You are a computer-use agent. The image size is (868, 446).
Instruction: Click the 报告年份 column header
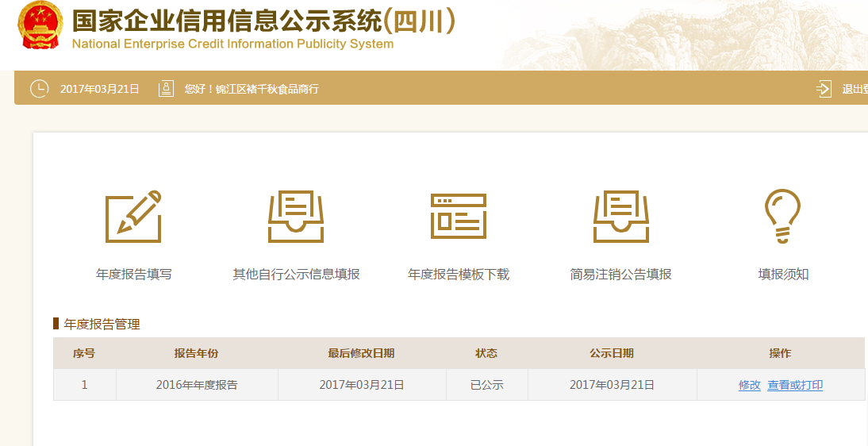197,353
